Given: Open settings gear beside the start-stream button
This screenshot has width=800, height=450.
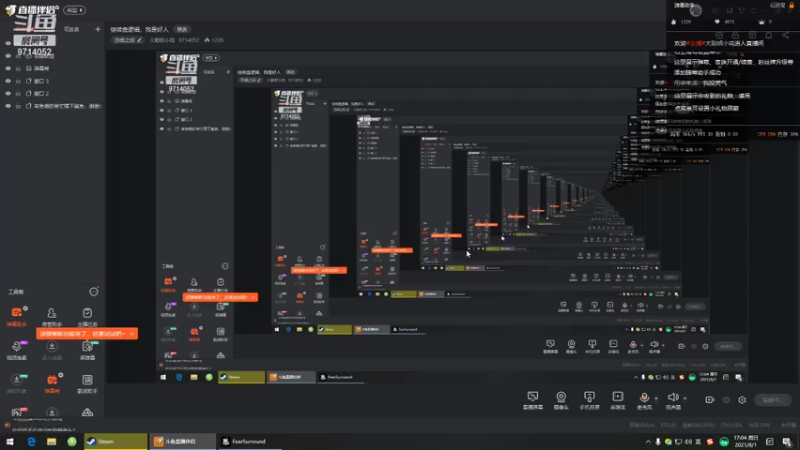Looking at the screenshot, I should point(742,400).
